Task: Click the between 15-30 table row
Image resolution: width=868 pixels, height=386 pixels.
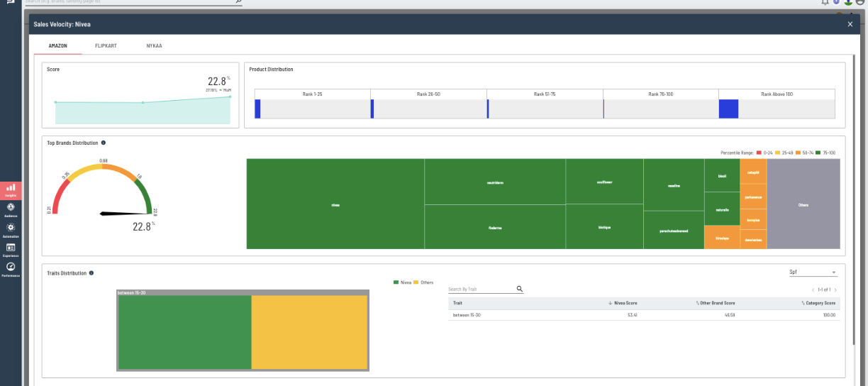Action: tap(644, 314)
